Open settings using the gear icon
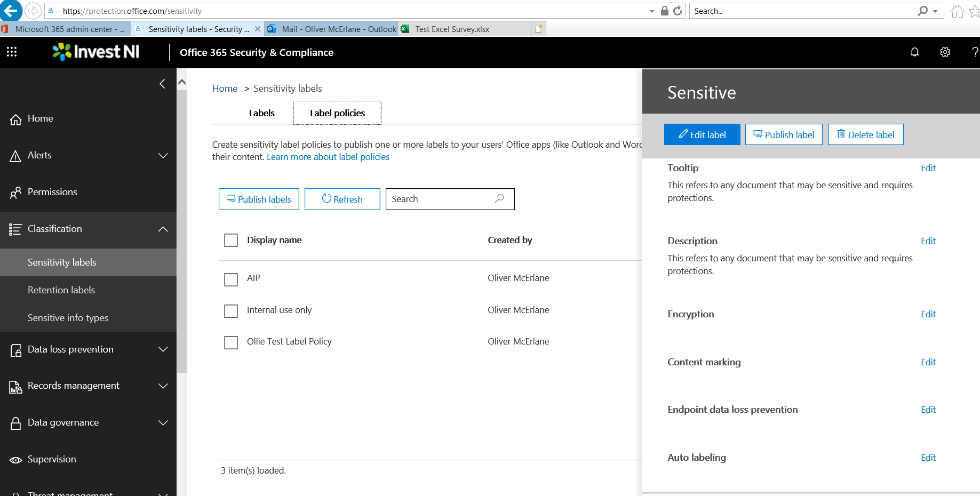The height and width of the screenshot is (496, 980). pyautogui.click(x=945, y=52)
